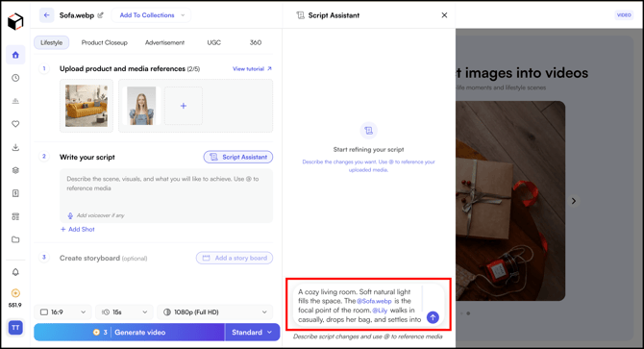Edit the Sofa.webp file name pencil icon

100,15
